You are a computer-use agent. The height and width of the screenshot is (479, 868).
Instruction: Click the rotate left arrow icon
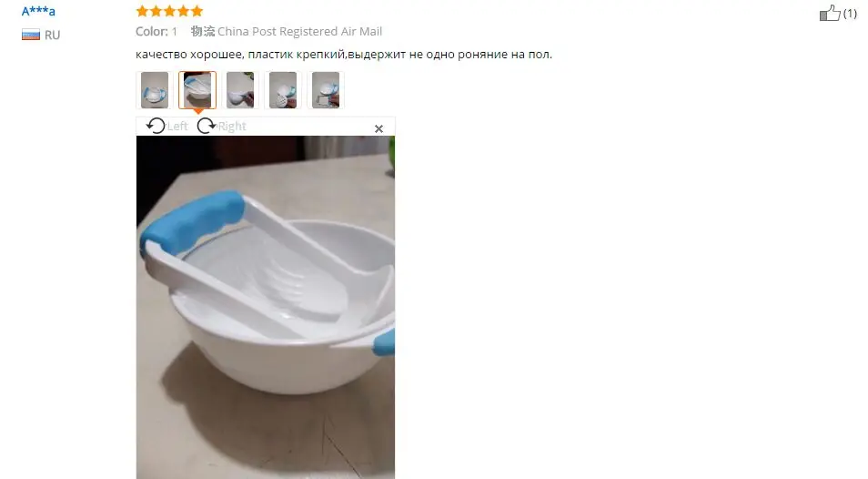coord(156,126)
